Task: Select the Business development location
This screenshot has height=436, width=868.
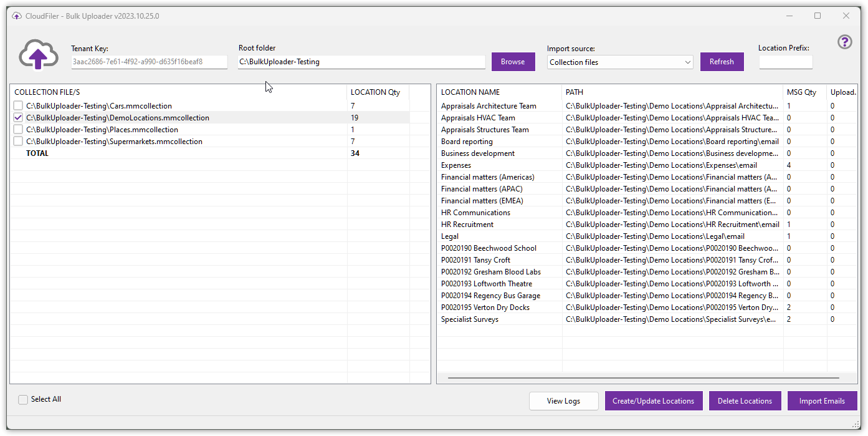Action: pyautogui.click(x=647, y=153)
